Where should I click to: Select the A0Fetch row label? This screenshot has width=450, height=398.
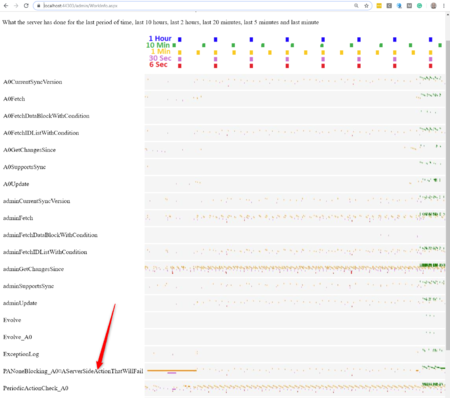[x=14, y=99]
